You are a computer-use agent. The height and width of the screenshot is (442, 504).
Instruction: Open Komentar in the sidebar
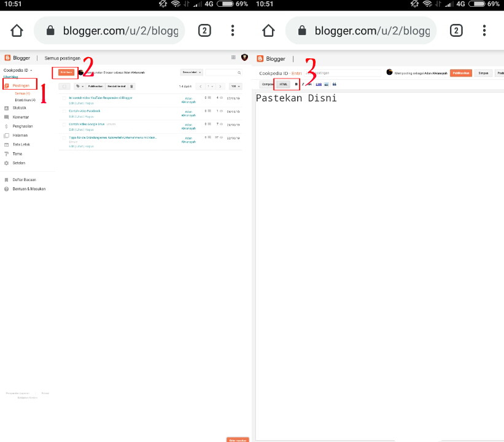[17, 117]
